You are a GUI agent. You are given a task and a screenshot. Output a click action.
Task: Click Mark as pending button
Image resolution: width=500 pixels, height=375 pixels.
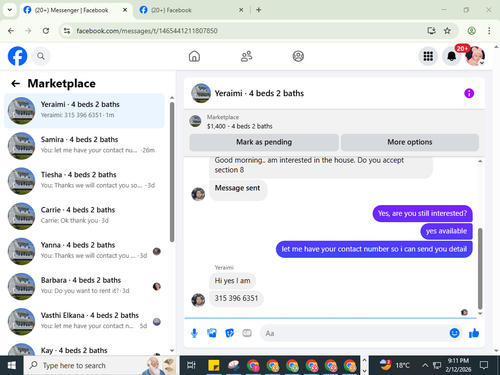tap(264, 142)
